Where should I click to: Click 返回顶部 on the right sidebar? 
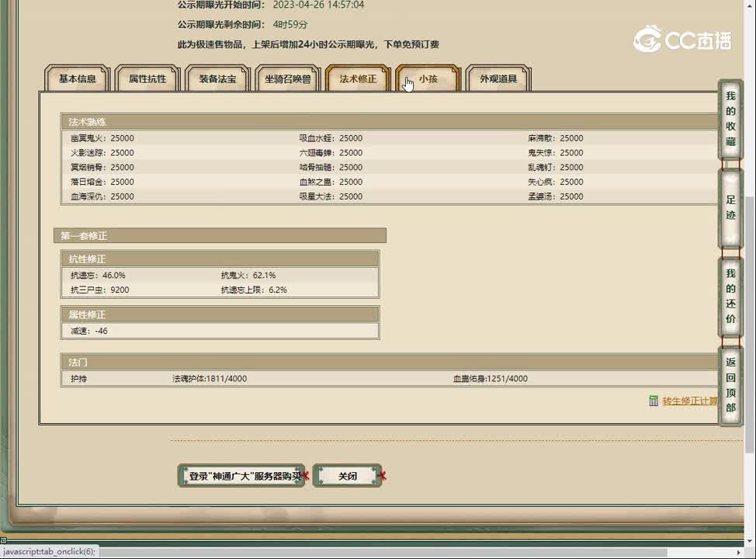tap(730, 386)
